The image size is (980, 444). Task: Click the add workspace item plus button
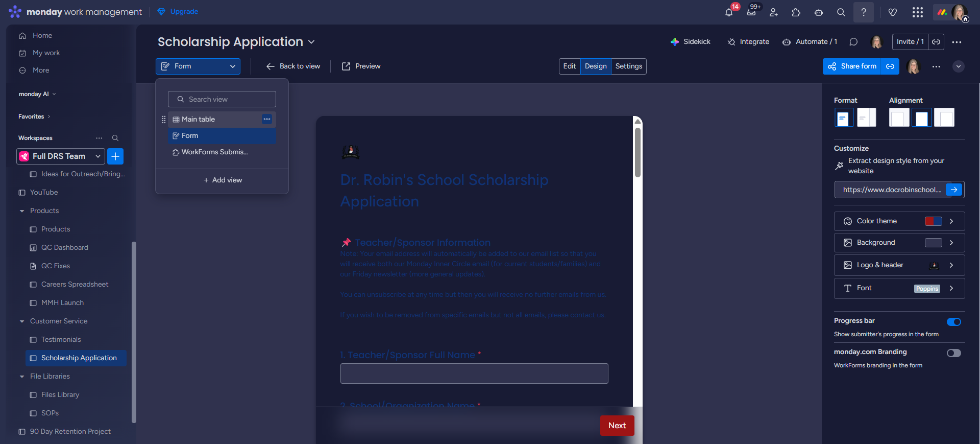coord(115,156)
